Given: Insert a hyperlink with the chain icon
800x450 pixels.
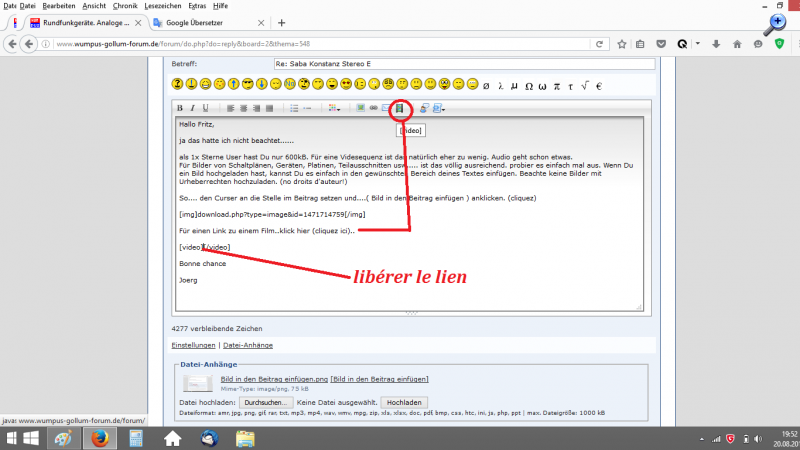Looking at the screenshot, I should 373,107.
